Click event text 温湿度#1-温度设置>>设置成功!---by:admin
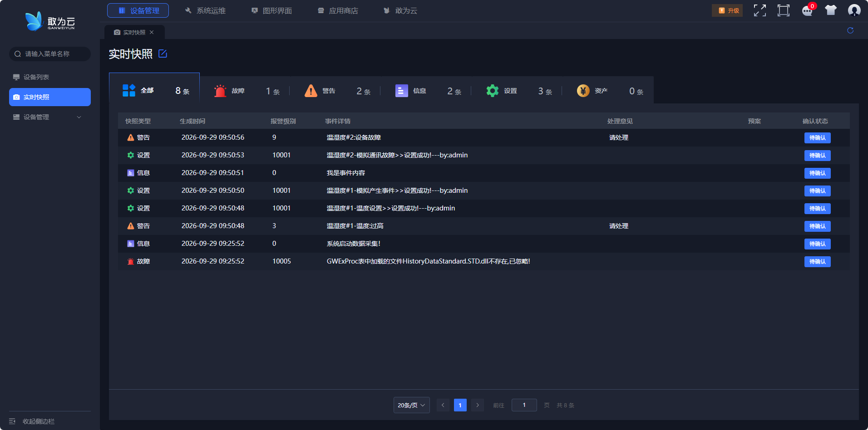Viewport: 868px width, 430px height. click(x=391, y=208)
